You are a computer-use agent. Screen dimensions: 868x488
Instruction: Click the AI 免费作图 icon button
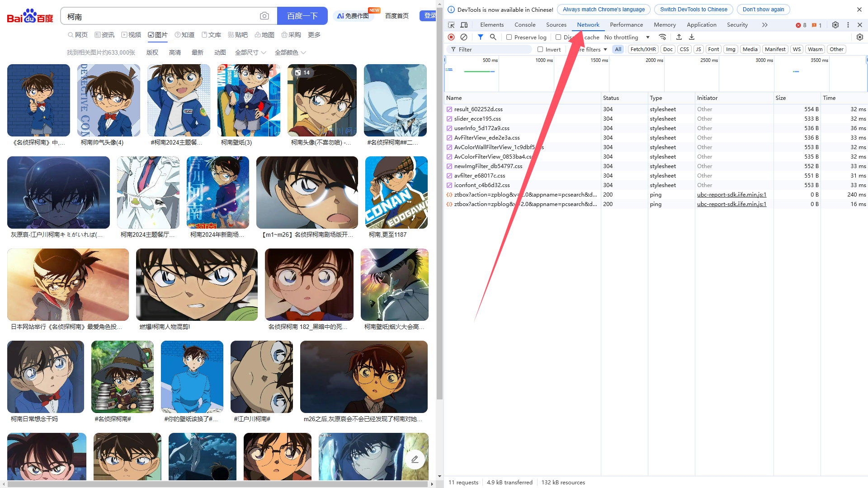point(353,16)
